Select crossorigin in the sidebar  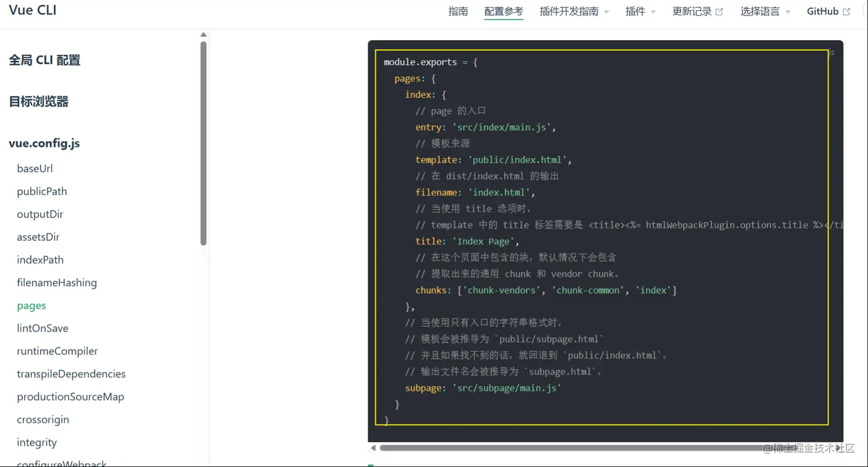(x=43, y=420)
